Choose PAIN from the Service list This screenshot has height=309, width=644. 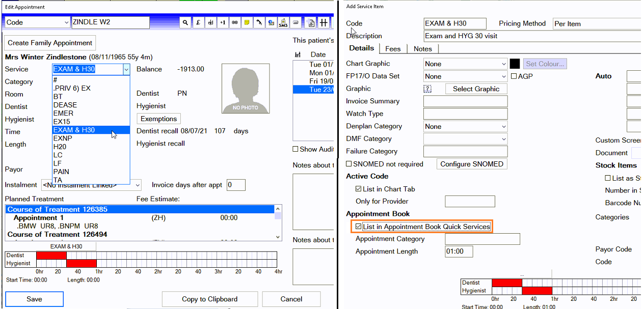(91, 172)
